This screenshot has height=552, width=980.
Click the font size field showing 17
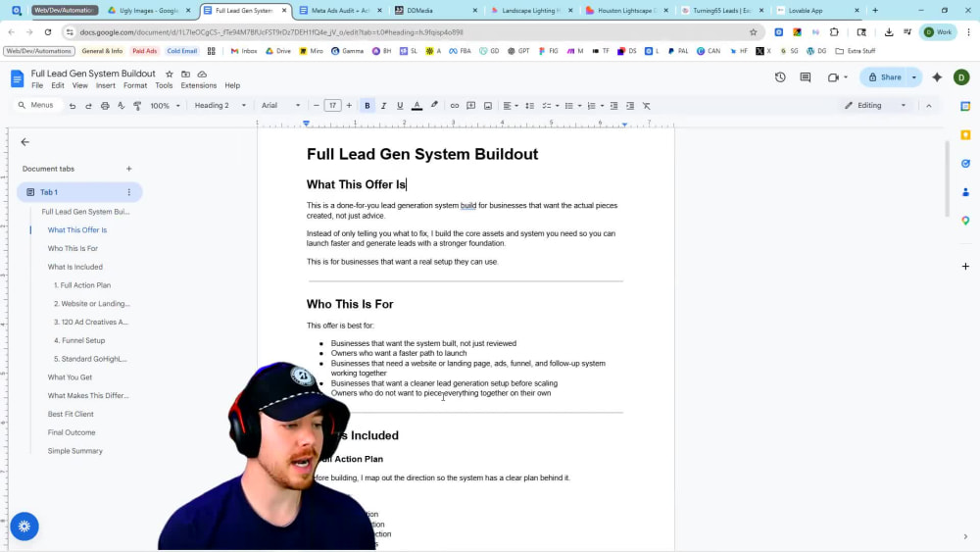tap(332, 106)
